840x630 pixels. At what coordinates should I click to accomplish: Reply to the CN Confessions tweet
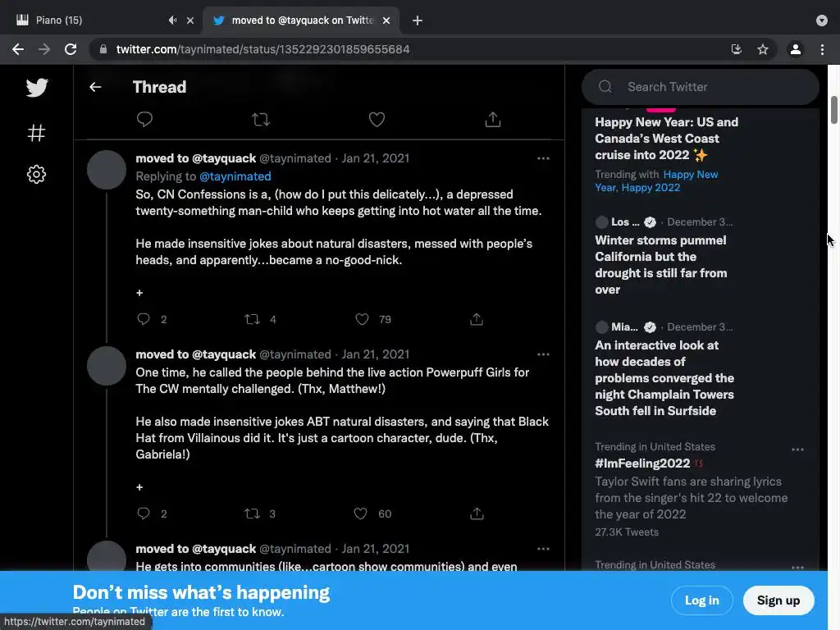144,319
